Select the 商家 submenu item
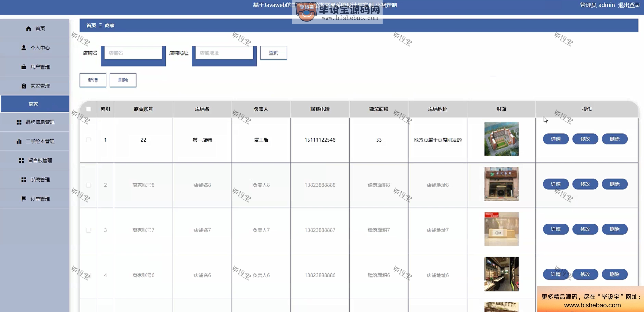Viewport: 644px width, 312px height. click(x=35, y=104)
